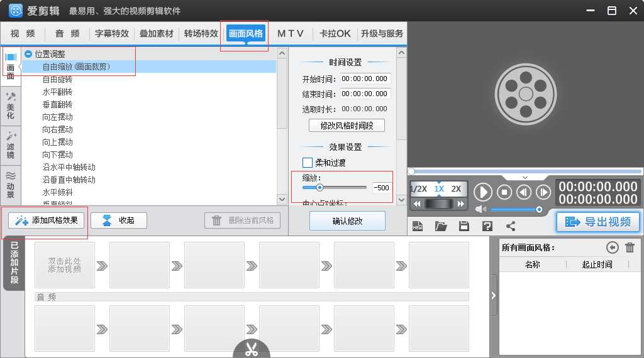Create new project with NEW icon
The height and width of the screenshot is (358, 644).
[x=418, y=226]
